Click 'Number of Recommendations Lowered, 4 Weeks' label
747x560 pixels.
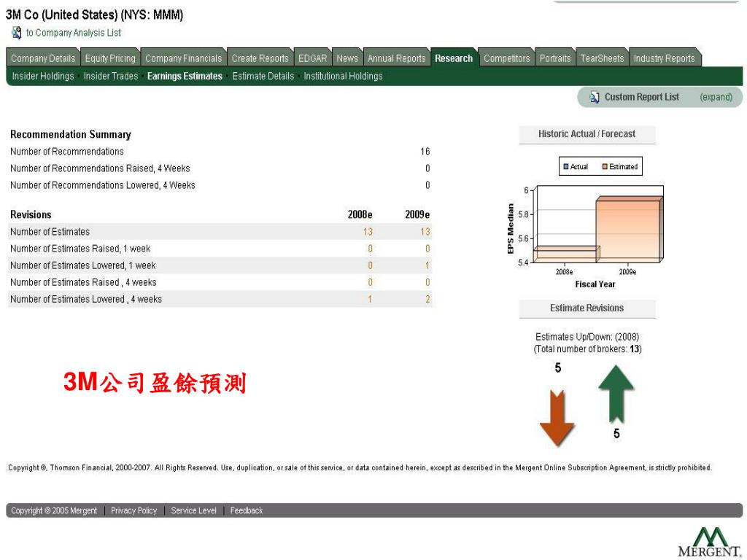coord(103,185)
